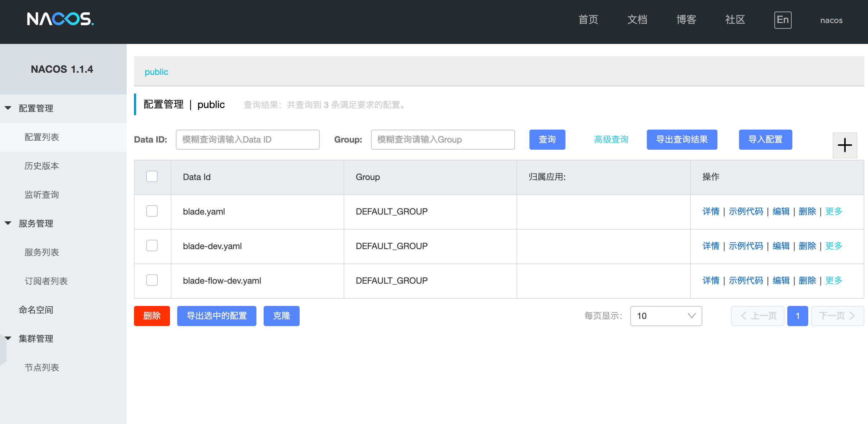This screenshot has width=868, height=424.
Task: Open 博客 in top navigation
Action: [x=686, y=20]
